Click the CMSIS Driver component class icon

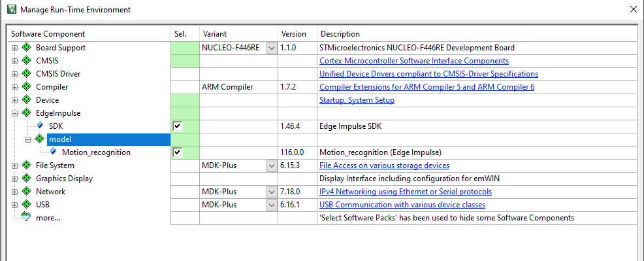pos(26,74)
